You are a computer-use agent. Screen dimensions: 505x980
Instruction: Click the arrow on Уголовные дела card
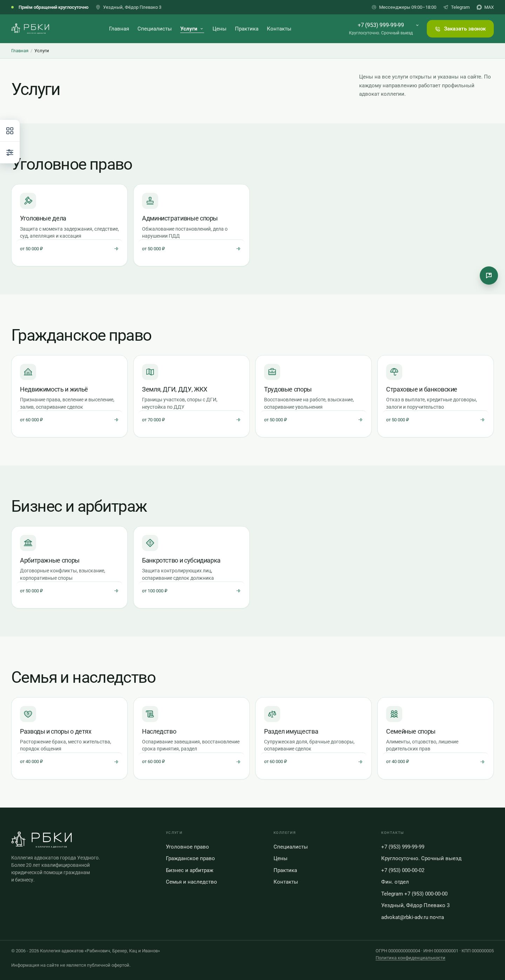coord(116,249)
